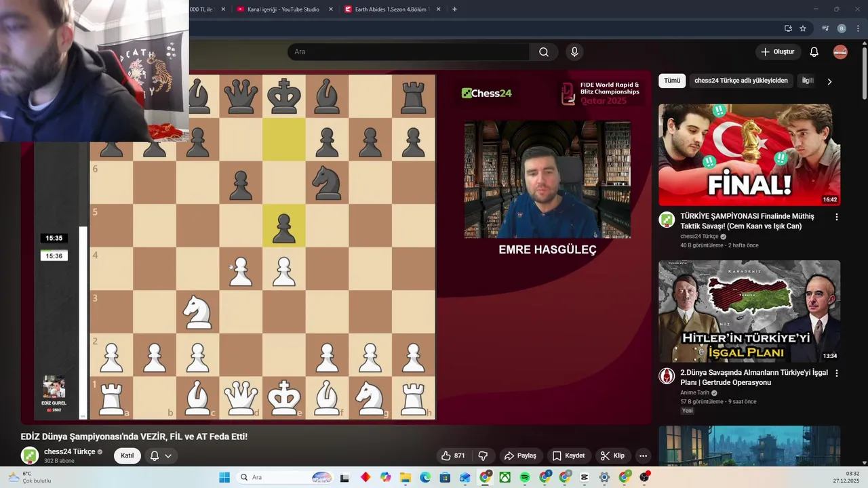Open Microsoft Edge from taskbar
Screen dimensions: 868x488
(425, 477)
